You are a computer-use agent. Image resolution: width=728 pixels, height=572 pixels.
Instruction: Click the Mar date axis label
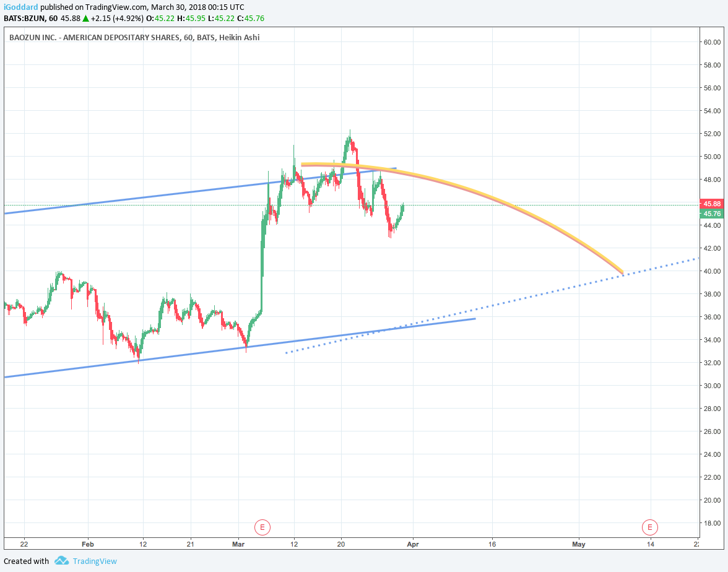tap(238, 544)
